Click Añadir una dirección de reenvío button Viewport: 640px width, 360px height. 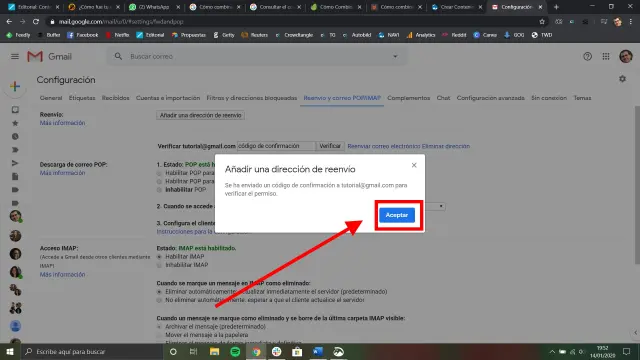coord(200,115)
